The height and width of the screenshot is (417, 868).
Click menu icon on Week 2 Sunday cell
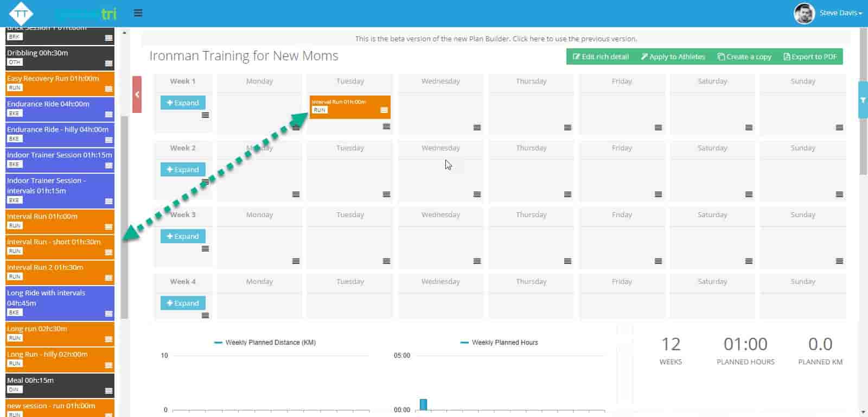point(839,194)
